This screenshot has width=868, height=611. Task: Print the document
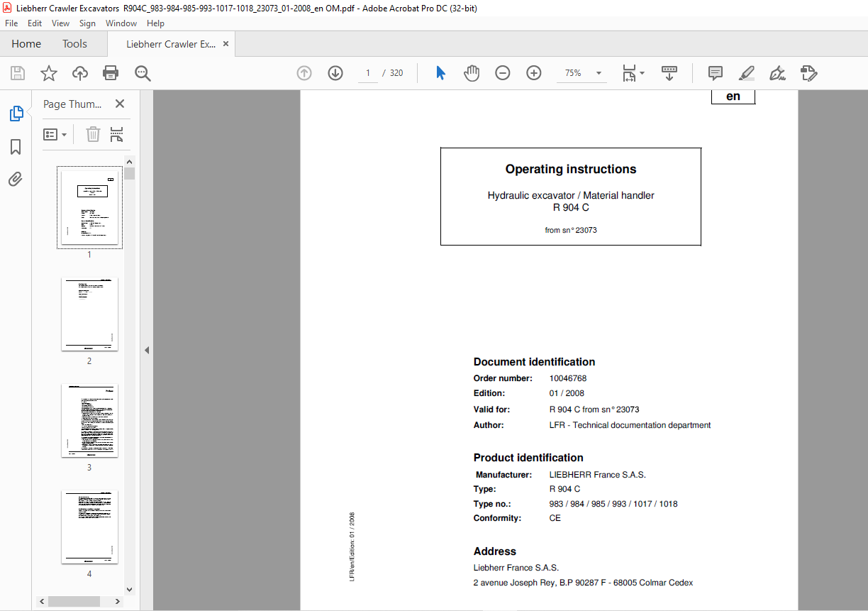pos(111,73)
